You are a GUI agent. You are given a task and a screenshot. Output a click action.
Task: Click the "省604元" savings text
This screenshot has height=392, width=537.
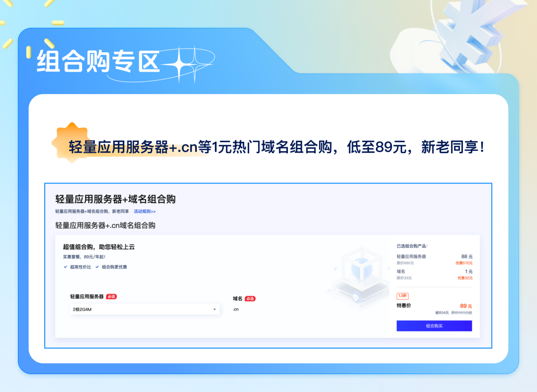pyautogui.click(x=442, y=312)
